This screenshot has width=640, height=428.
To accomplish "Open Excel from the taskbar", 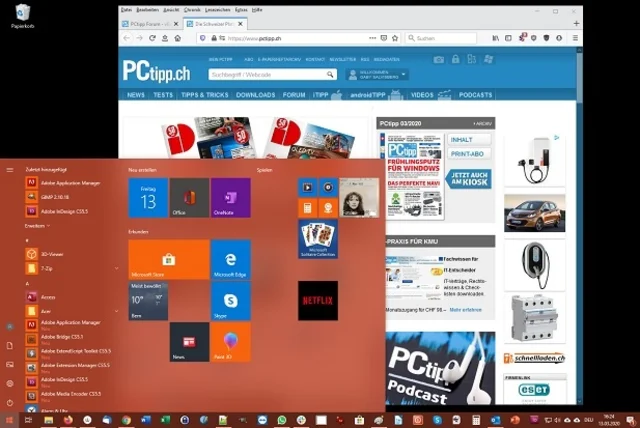I will coord(165,420).
